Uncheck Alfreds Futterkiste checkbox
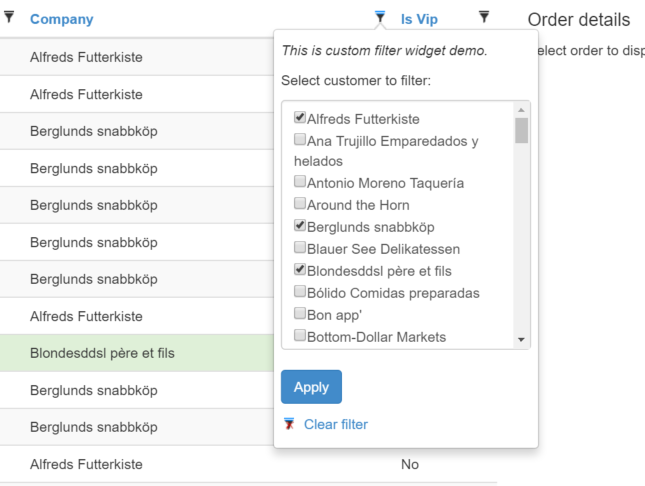645x486 pixels. [x=300, y=117]
